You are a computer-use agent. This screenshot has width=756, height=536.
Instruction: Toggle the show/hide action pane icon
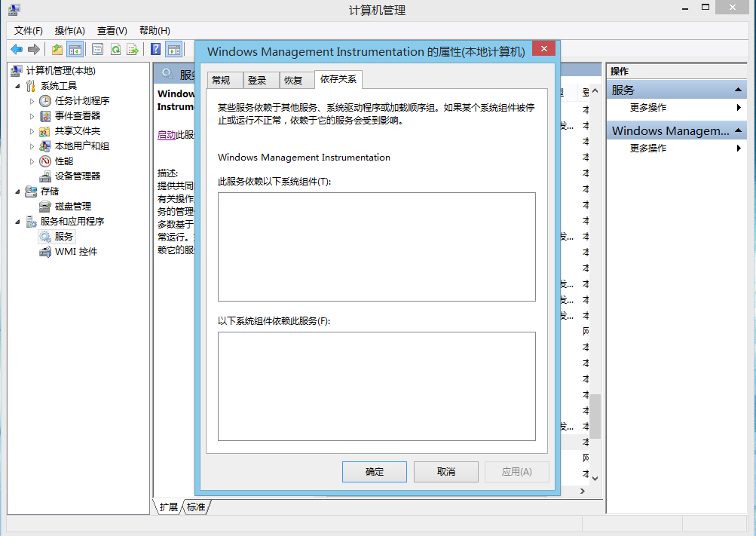click(x=174, y=49)
